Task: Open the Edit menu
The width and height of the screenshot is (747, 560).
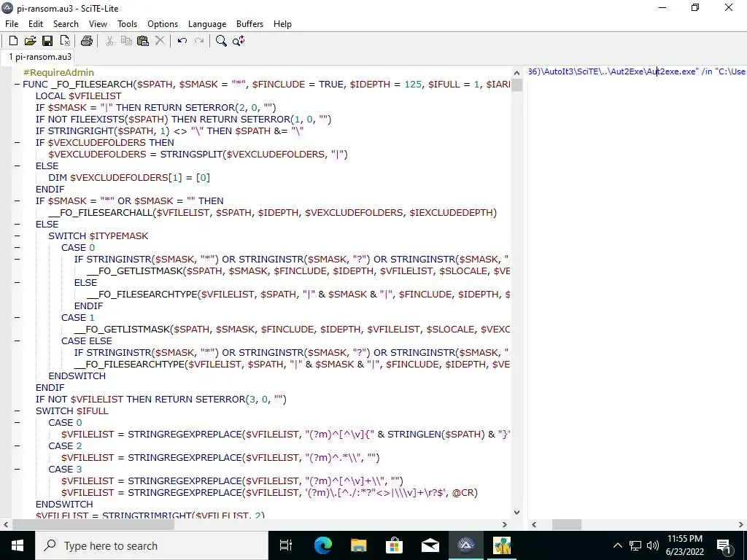Action: 36,24
